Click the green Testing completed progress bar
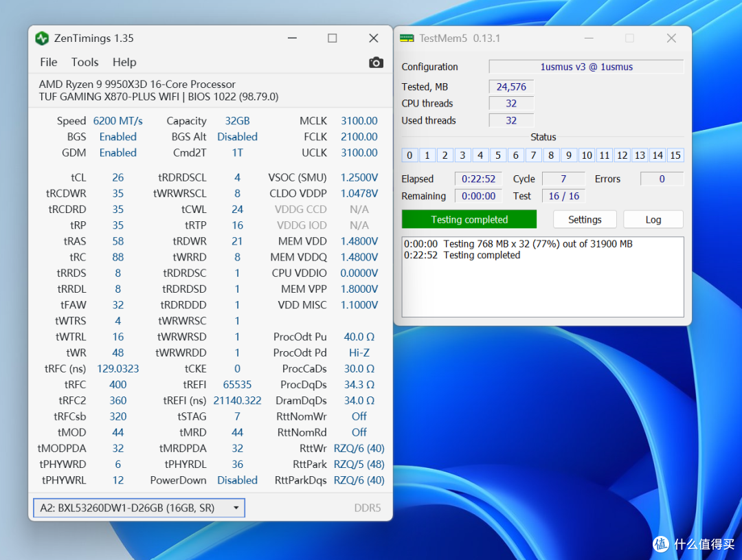The image size is (742, 560). [x=469, y=220]
